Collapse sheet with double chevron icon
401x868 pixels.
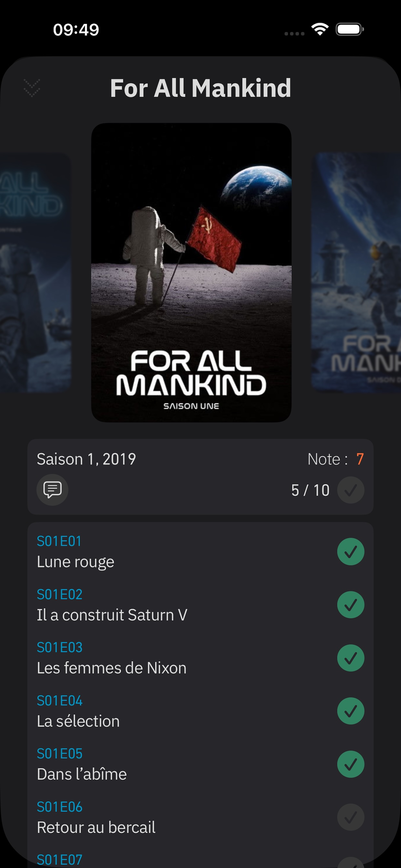[32, 88]
